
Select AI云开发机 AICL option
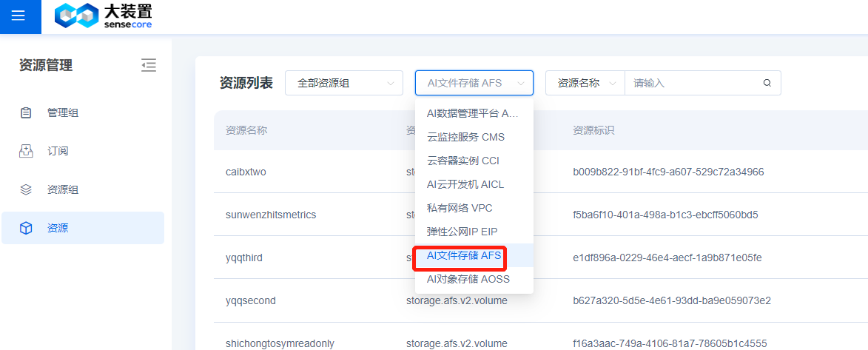pyautogui.click(x=465, y=184)
